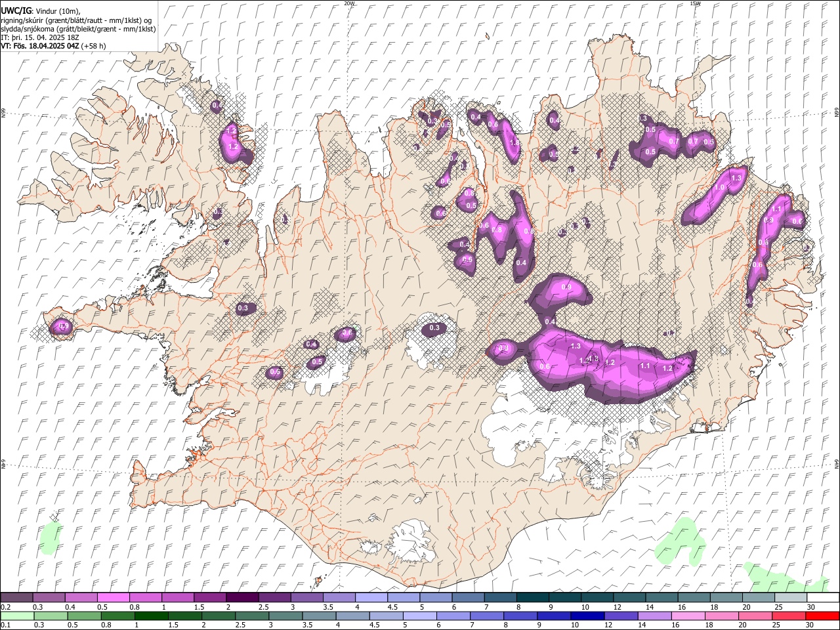Viewport: 840px width, 630px height.
Task: Click the 'rigning/skúrir' legend description line
Action: pos(76,20)
